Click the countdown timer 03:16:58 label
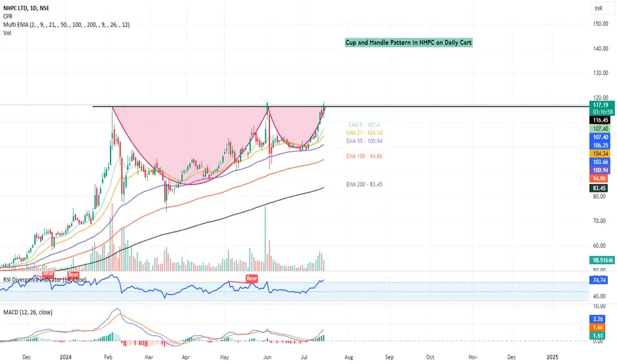 click(x=601, y=112)
